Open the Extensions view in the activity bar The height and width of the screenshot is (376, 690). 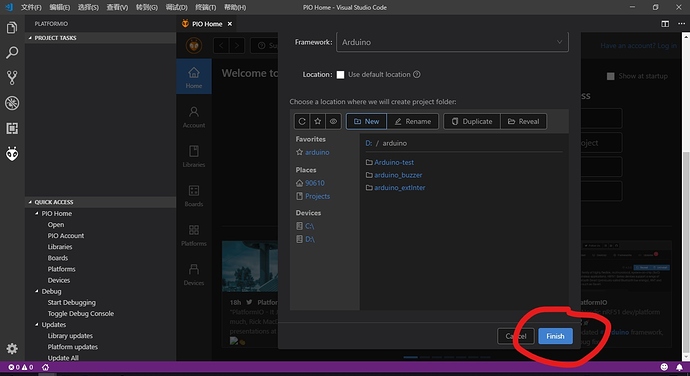[12, 128]
